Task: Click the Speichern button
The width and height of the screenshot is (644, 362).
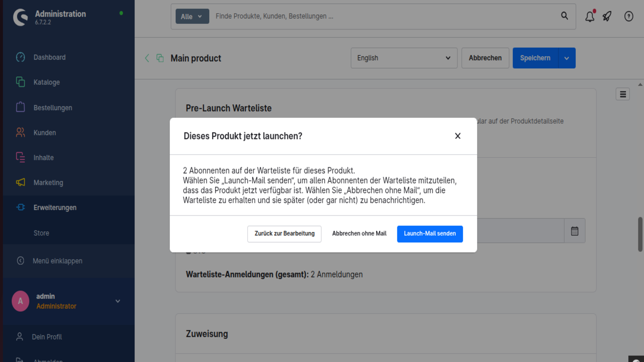Action: (535, 58)
